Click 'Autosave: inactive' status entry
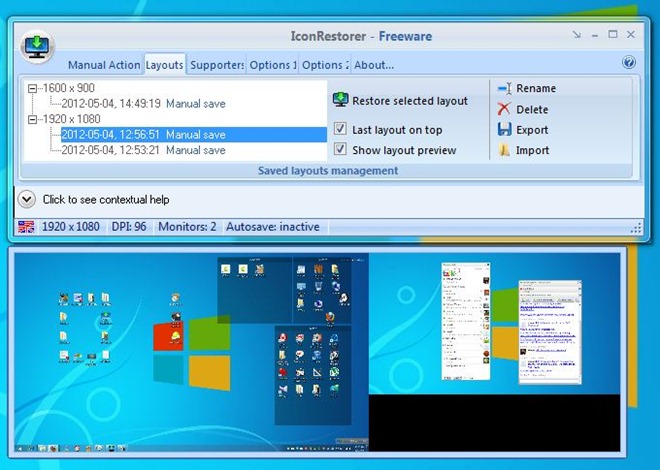 tap(273, 227)
